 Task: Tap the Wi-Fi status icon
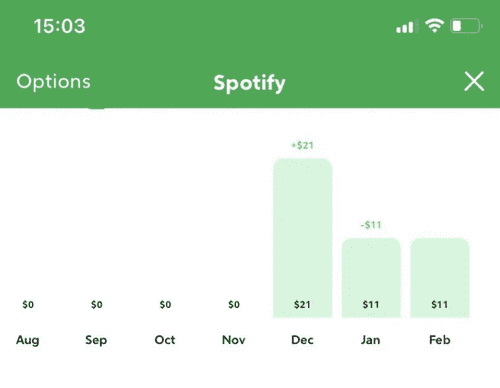(434, 26)
